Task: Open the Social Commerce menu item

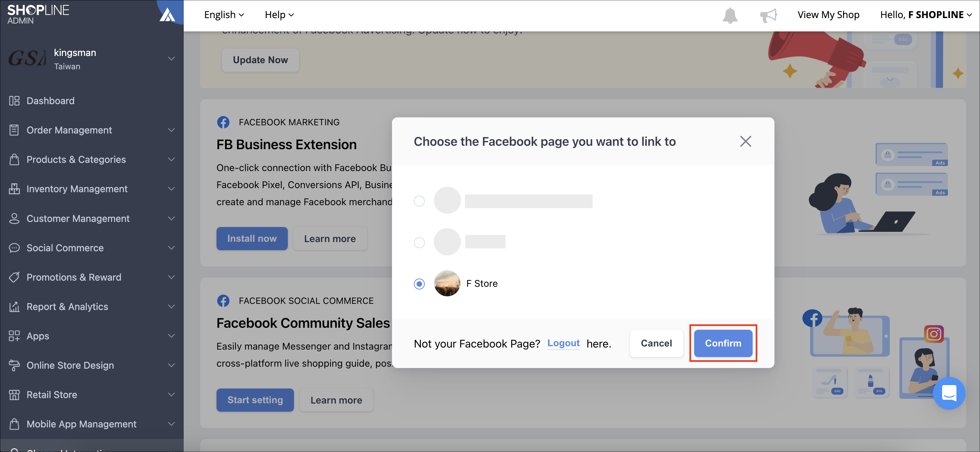Action: tap(92, 248)
